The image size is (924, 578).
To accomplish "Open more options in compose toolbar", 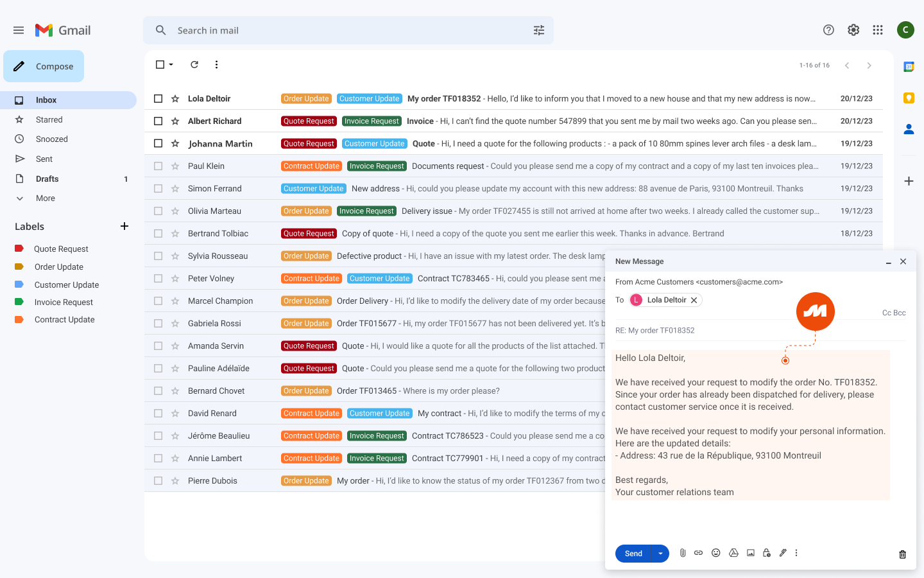I will (x=796, y=553).
